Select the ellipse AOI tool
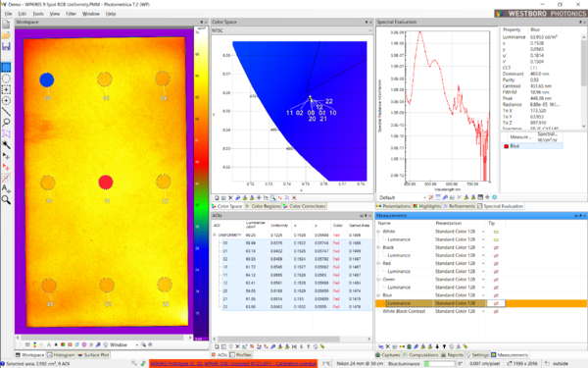Image resolution: width=588 pixels, height=368 pixels. pos(6,79)
